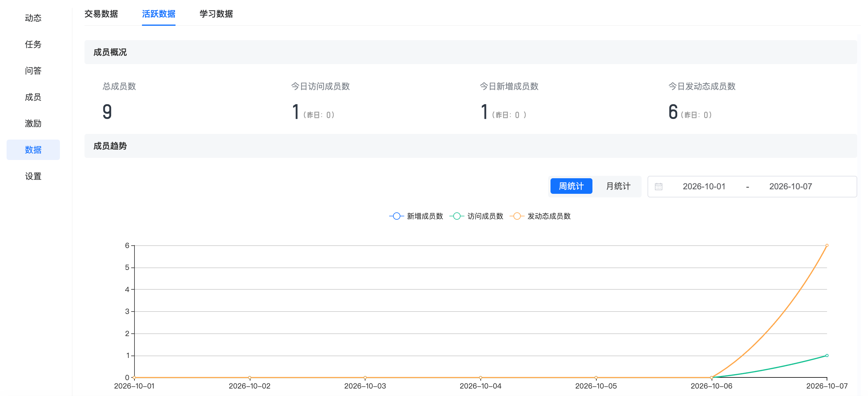The width and height of the screenshot is (868, 396).
Task: Select the 周统计 toggle button
Action: tap(571, 186)
